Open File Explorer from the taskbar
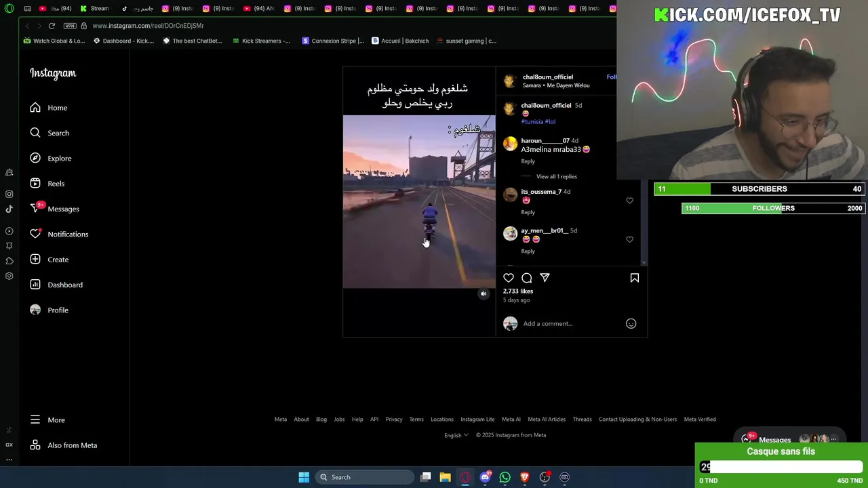The width and height of the screenshot is (868, 488). point(445,477)
